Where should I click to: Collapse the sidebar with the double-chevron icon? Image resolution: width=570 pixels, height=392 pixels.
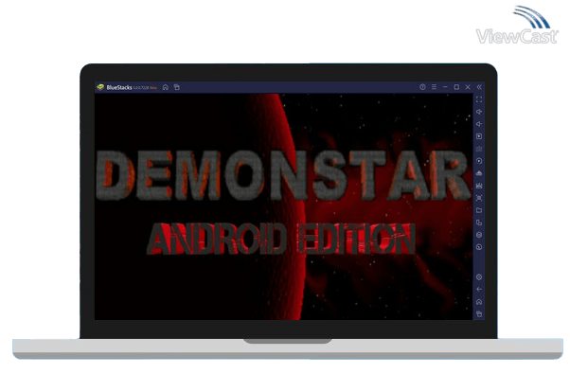point(479,87)
